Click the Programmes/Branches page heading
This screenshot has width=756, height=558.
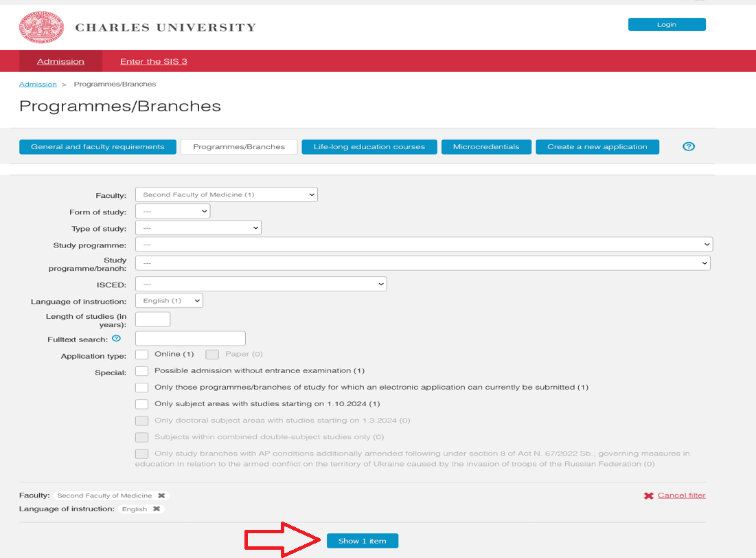tap(120, 107)
